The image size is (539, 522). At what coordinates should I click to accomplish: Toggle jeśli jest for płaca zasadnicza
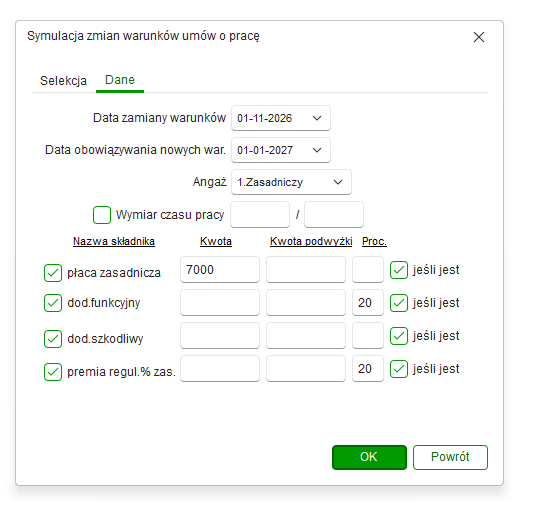click(399, 270)
